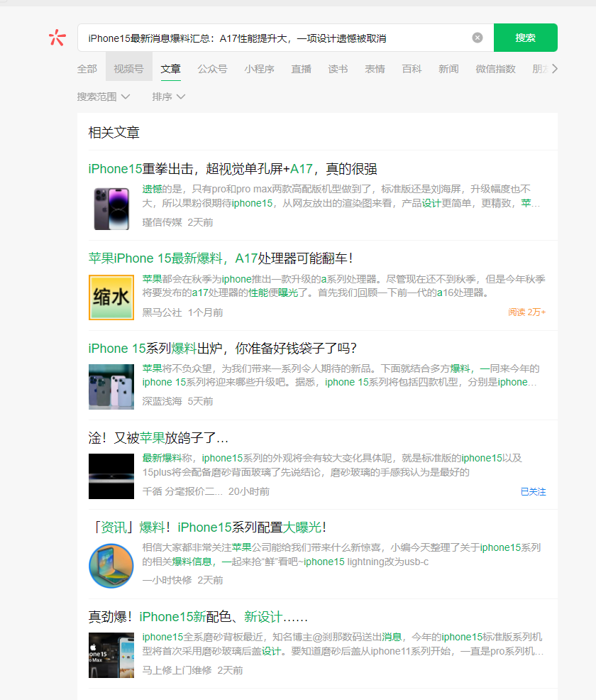Click the round foldable phone thumbnail
The height and width of the screenshot is (700, 596).
point(111,566)
